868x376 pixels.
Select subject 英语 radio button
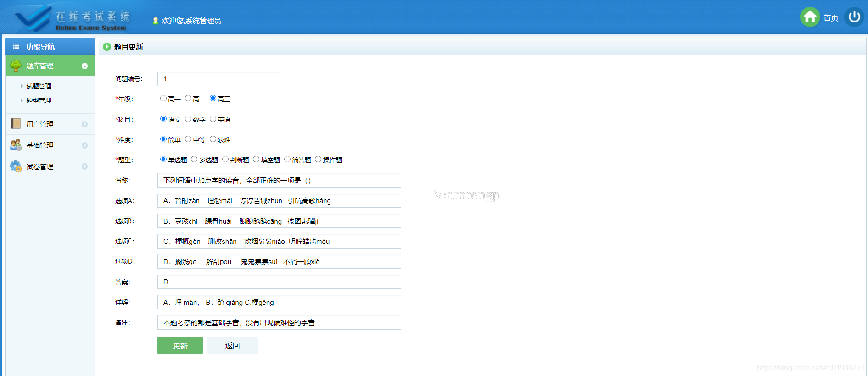213,119
